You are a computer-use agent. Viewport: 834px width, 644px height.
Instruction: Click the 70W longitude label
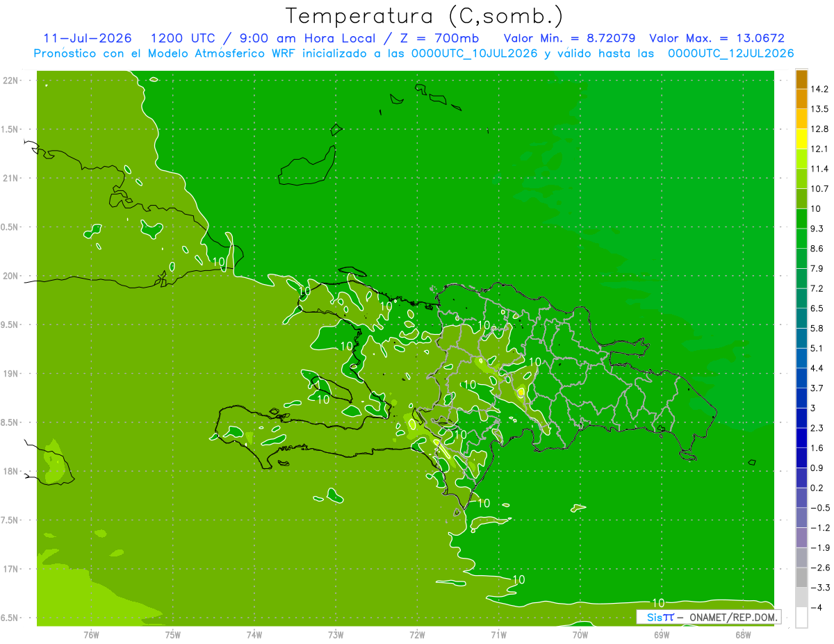pos(580,634)
